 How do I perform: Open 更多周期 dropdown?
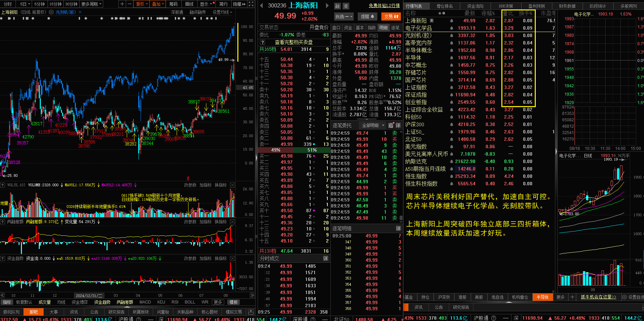[91, 4]
